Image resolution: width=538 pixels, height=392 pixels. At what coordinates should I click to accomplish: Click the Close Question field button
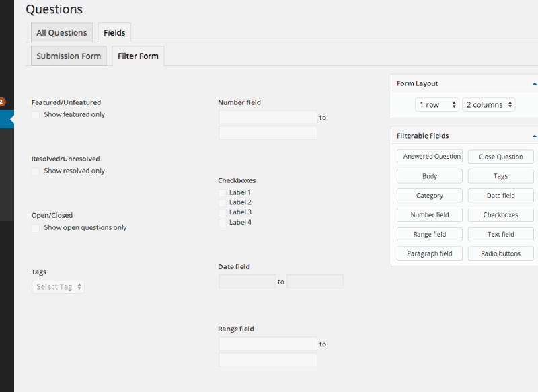(x=500, y=157)
